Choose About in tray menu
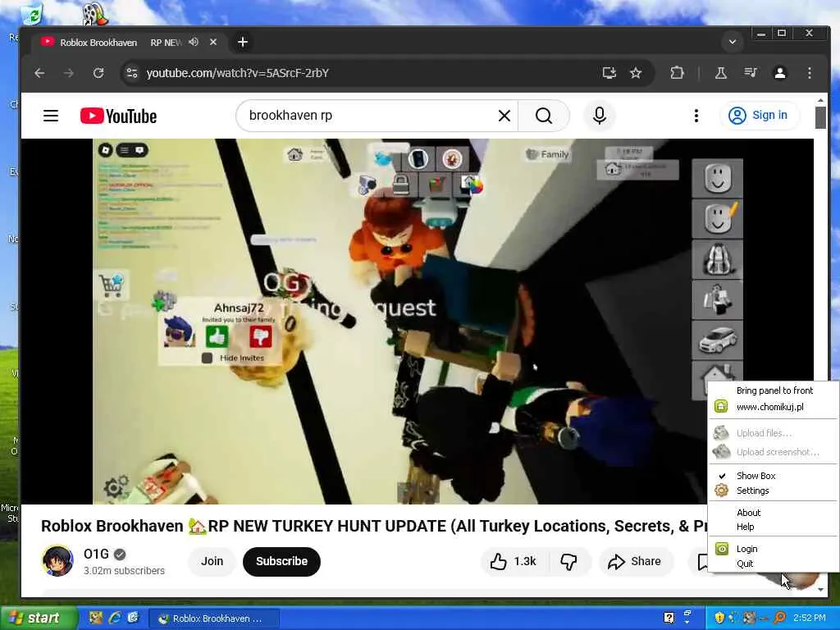 tap(748, 513)
